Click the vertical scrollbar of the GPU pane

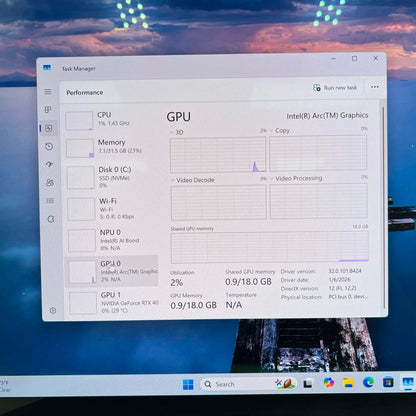(x=383, y=207)
